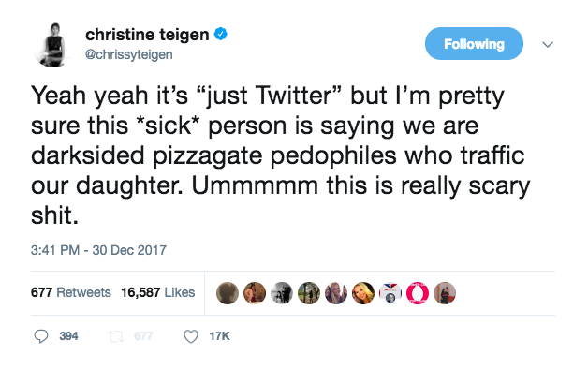Select the blonde woman avatar sixth in row
The image size is (588, 370).
(363, 293)
